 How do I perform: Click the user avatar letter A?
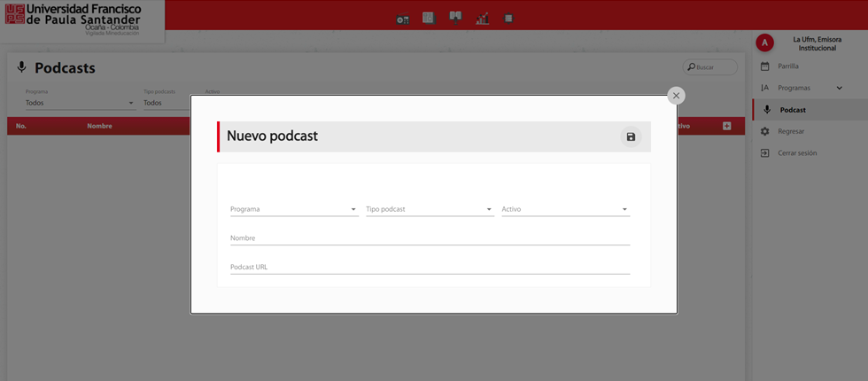765,43
